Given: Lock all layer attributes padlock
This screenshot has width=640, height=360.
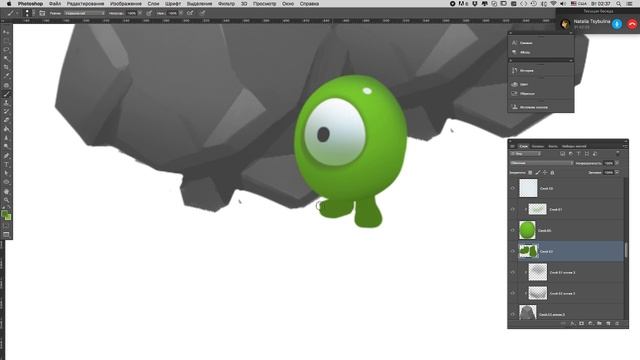Looking at the screenshot, I should point(552,173).
